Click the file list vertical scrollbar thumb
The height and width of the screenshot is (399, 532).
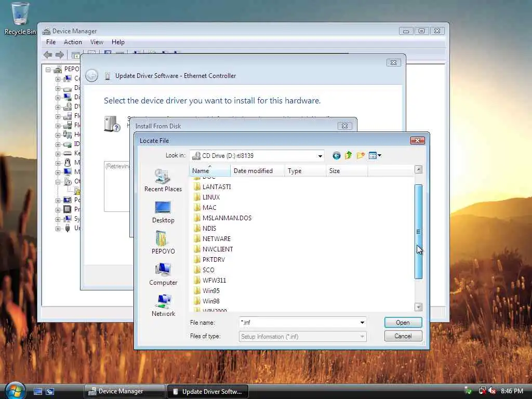(418, 232)
